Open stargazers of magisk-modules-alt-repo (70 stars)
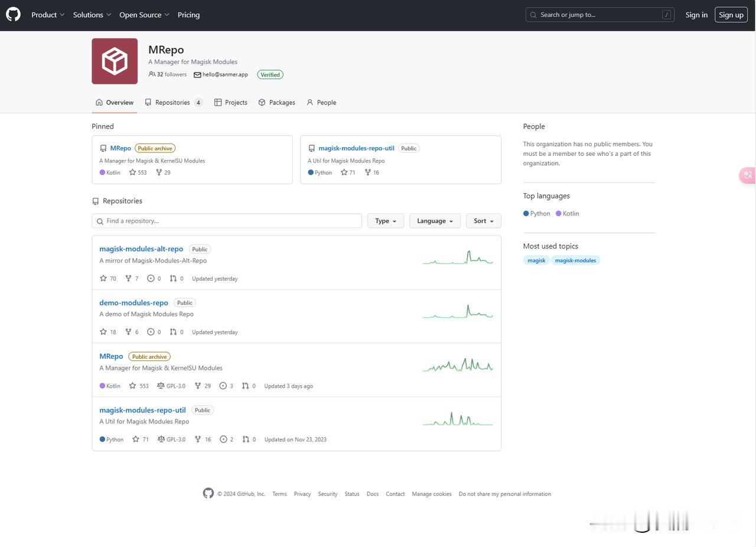The width and height of the screenshot is (756, 547). pyautogui.click(x=108, y=278)
